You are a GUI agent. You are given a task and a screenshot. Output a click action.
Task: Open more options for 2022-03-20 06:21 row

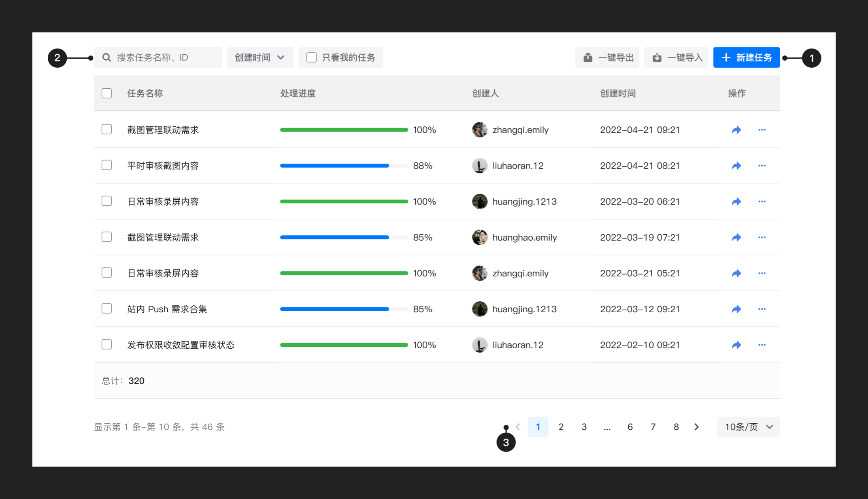pyautogui.click(x=762, y=202)
